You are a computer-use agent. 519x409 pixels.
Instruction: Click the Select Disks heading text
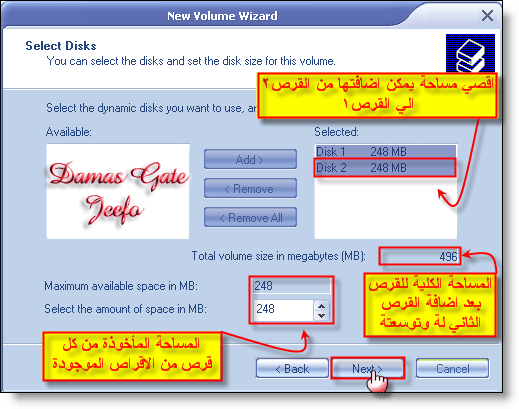[61, 46]
